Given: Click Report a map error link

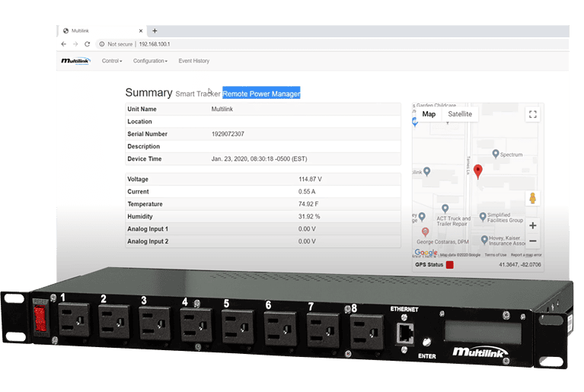Looking at the screenshot, I should [x=526, y=255].
